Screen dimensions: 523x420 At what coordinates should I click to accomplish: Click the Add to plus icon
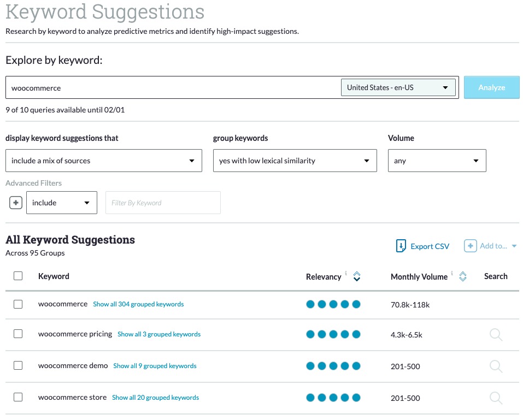click(x=471, y=246)
